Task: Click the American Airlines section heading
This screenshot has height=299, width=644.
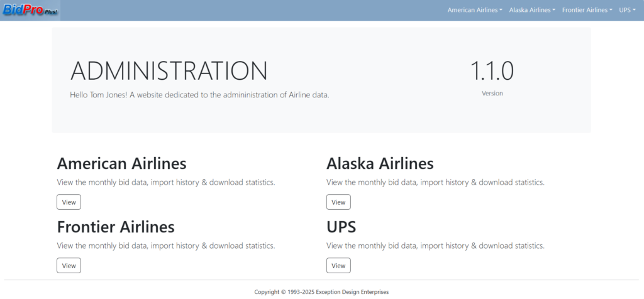Action: tap(121, 163)
